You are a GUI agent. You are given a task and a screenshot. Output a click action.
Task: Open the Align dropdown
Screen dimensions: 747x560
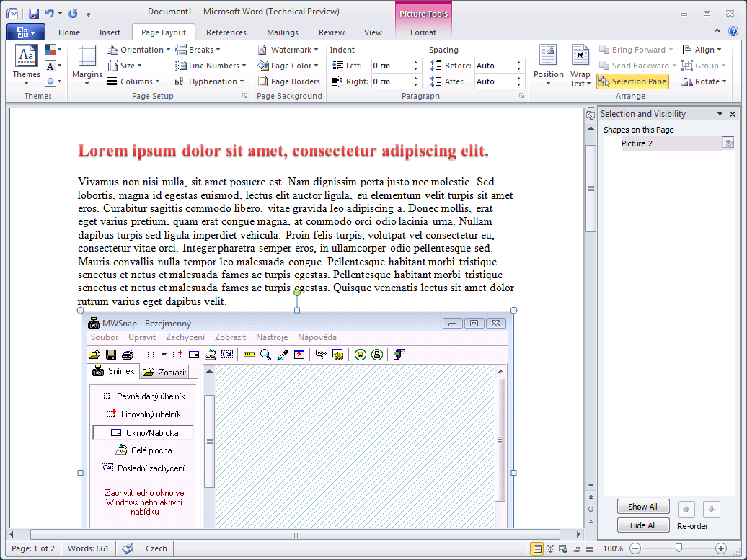(x=702, y=50)
